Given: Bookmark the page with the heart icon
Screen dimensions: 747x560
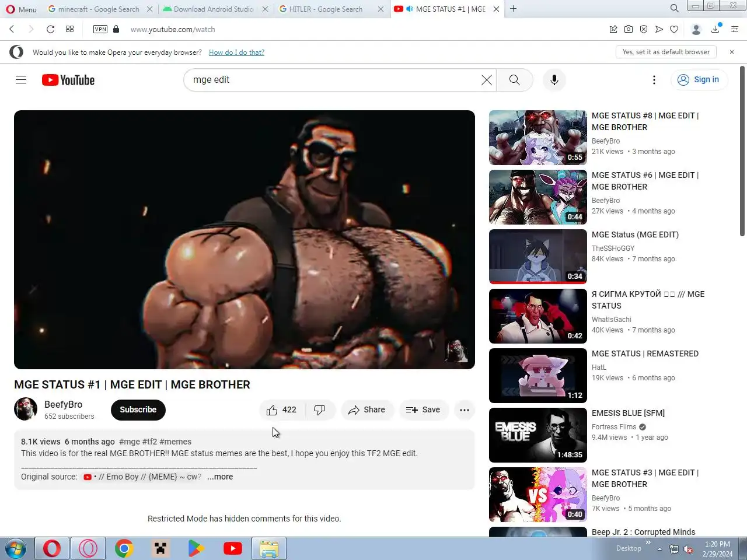Looking at the screenshot, I should pos(674,29).
